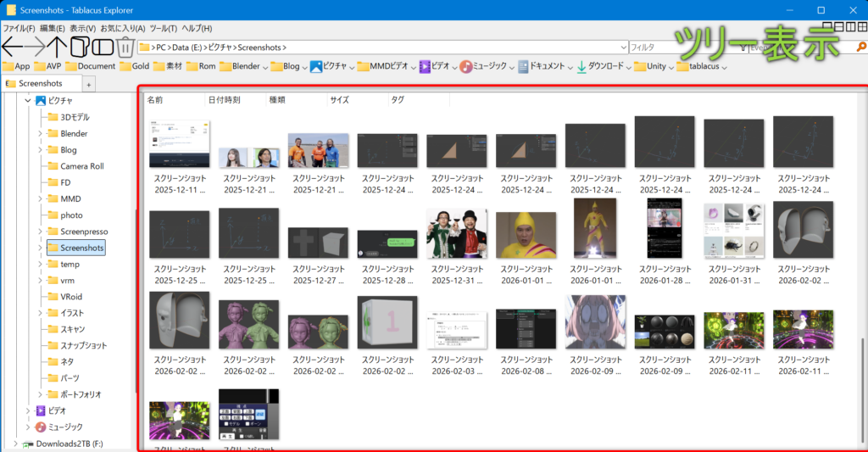Click the Back arrow navigation icon
The height and width of the screenshot is (452, 868).
pos(12,46)
